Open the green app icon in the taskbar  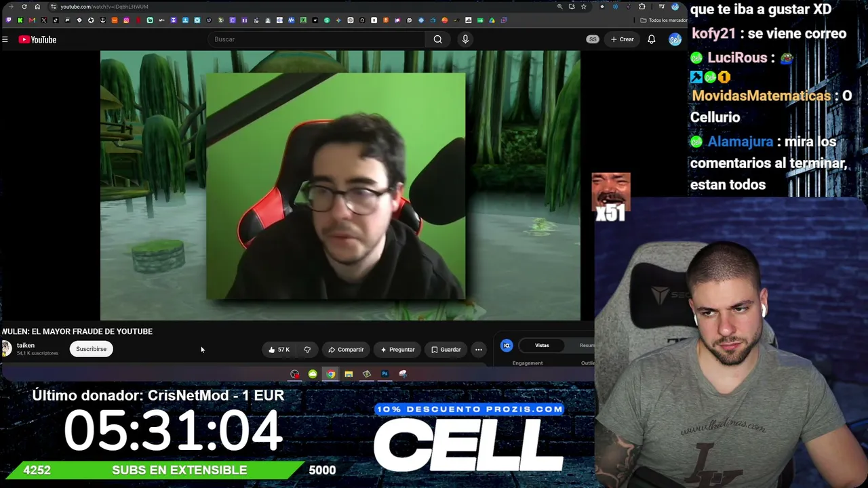[313, 374]
